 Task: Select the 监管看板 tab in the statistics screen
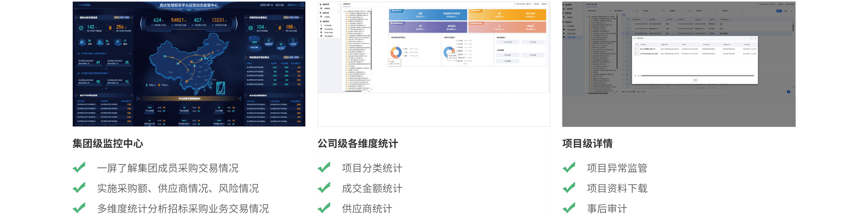click(347, 4)
